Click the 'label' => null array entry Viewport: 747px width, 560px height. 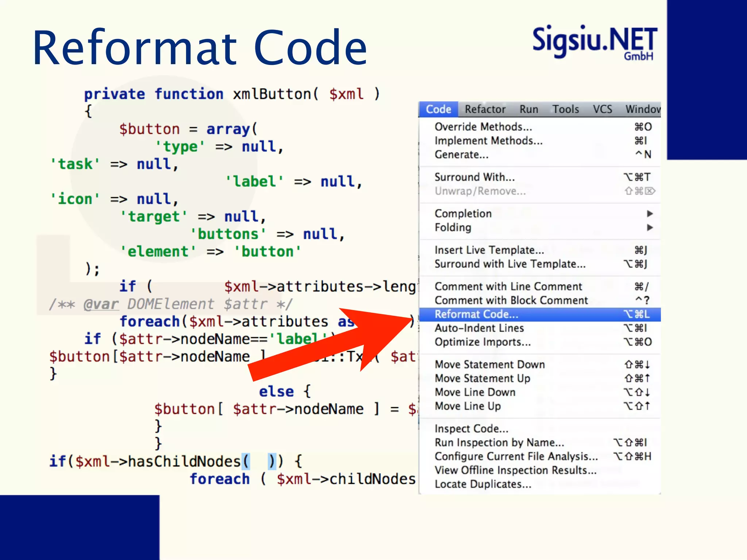pyautogui.click(x=294, y=182)
